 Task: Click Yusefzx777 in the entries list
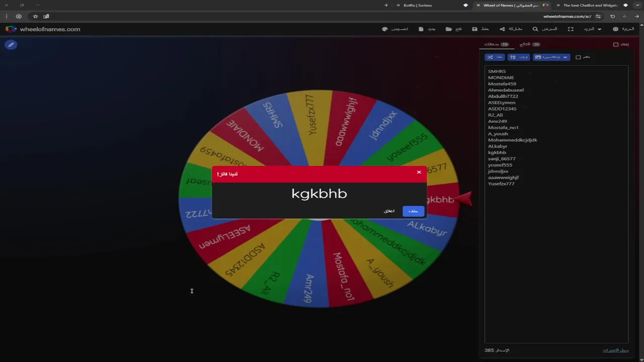(501, 184)
